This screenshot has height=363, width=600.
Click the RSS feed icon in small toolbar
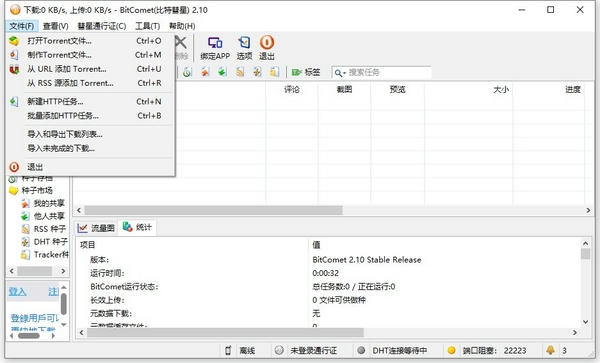coord(240,72)
